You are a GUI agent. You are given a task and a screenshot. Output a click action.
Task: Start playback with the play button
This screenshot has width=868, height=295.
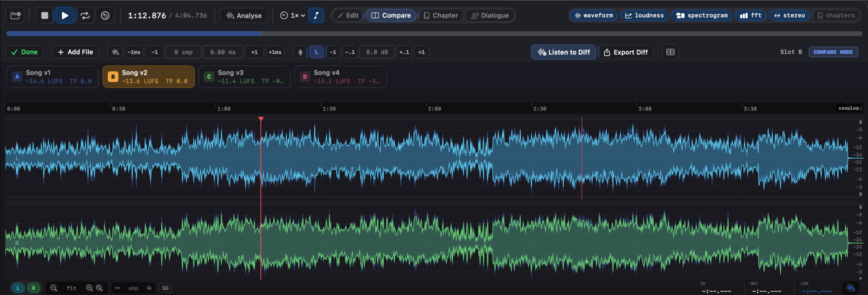[x=65, y=15]
